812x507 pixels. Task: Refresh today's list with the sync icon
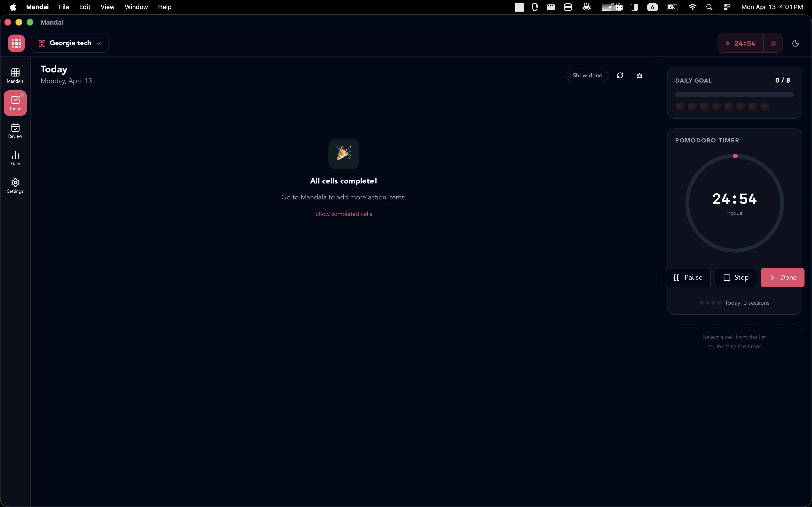(620, 75)
